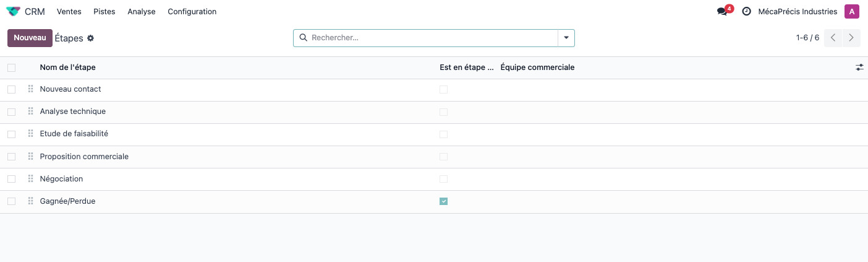Grab drag handle for Etude de faisabilité

click(x=30, y=134)
